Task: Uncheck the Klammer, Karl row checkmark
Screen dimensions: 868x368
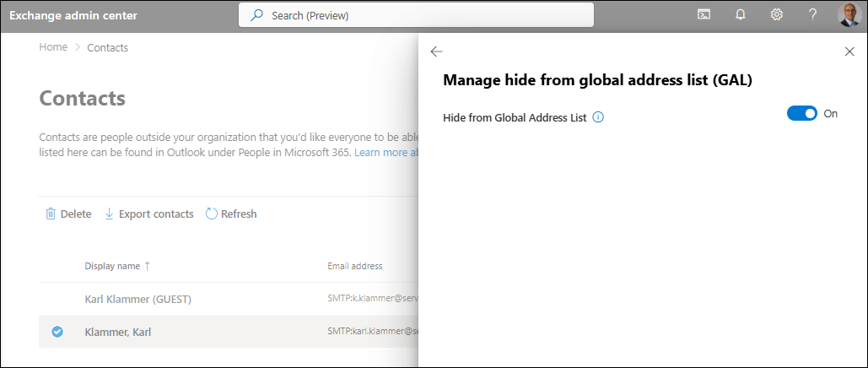Action: point(57,332)
